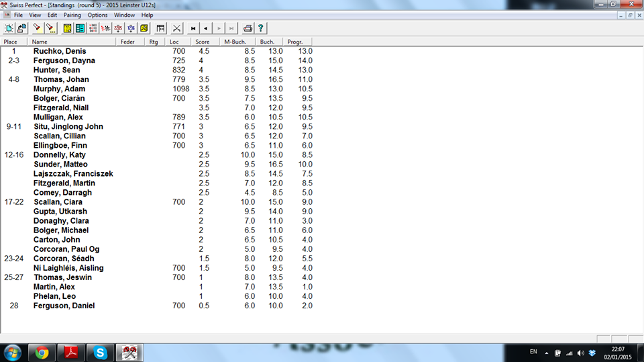The width and height of the screenshot is (644, 362).
Task: Open the View menu
Action: (35, 15)
